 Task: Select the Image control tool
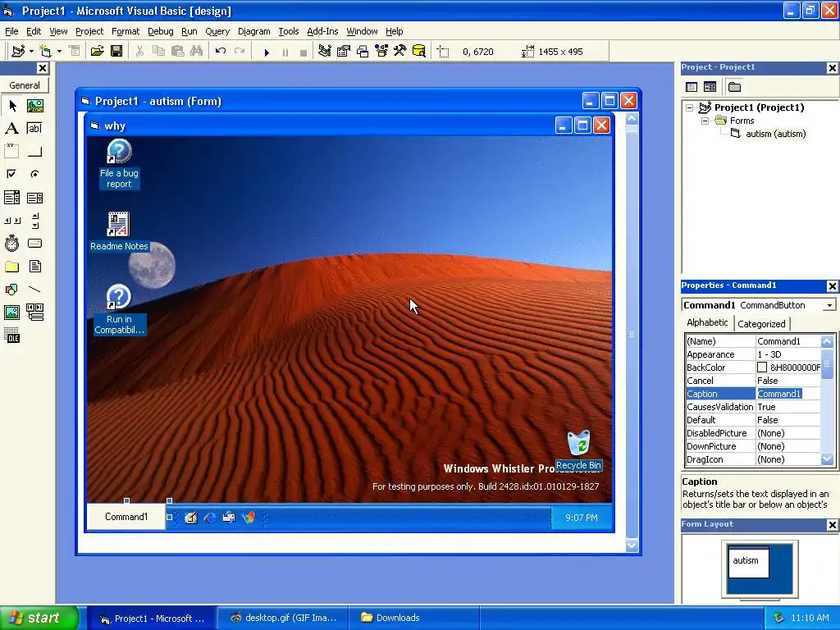11,312
